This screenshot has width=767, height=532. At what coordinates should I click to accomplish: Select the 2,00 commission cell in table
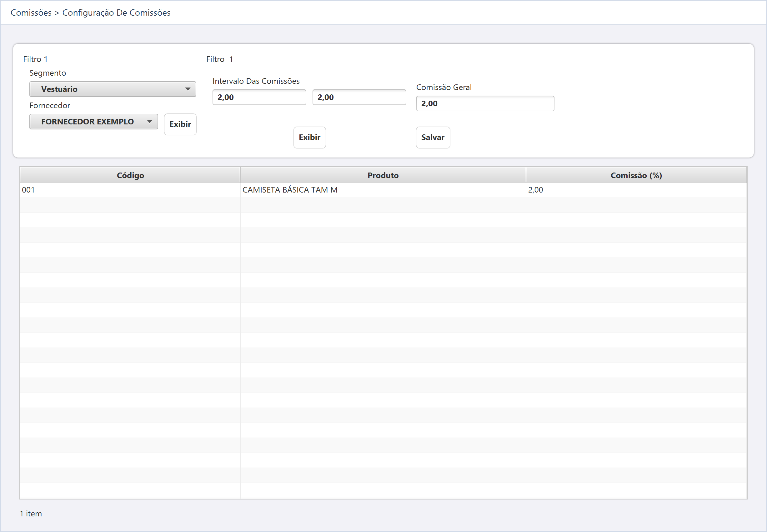click(x=636, y=190)
